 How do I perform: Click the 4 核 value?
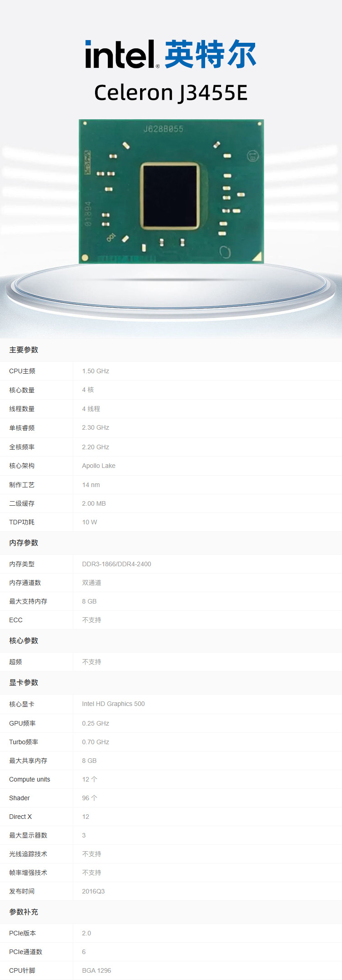(88, 390)
